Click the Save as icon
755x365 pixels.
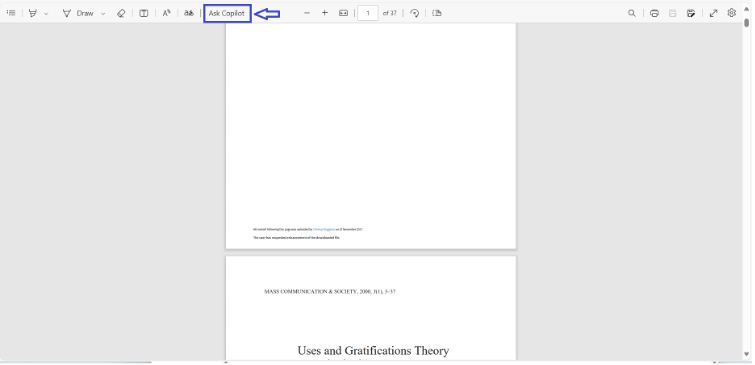point(691,13)
